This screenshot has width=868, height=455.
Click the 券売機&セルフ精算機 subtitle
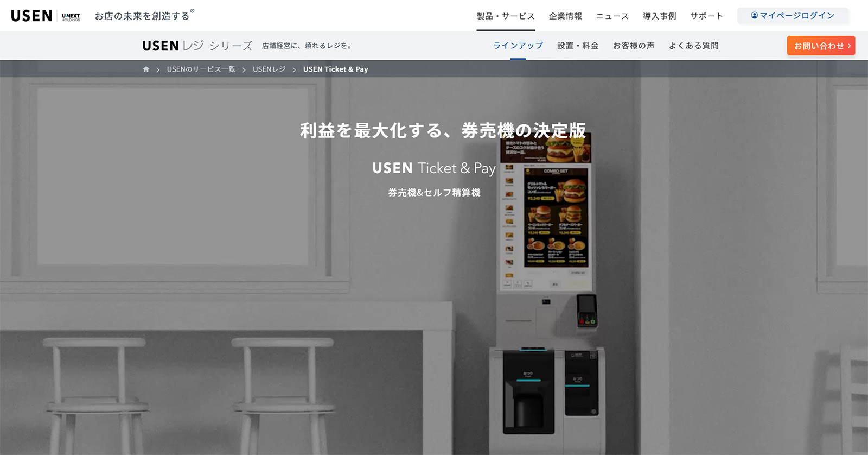click(434, 192)
